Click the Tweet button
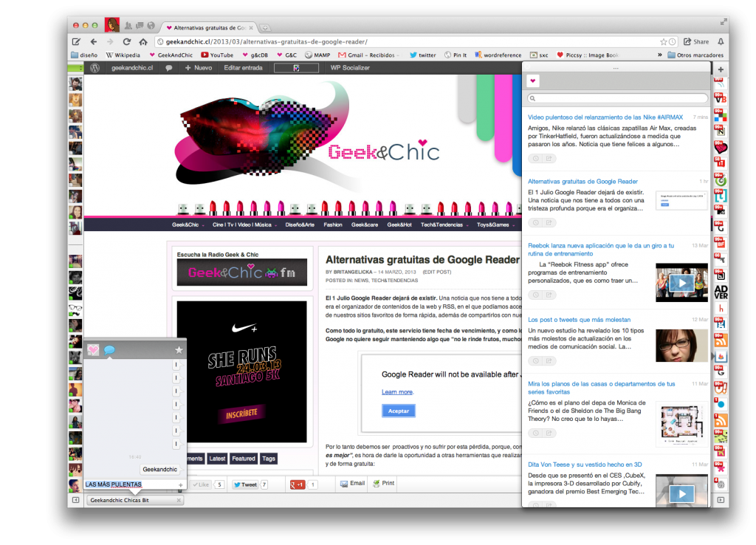The height and width of the screenshot is (545, 756). pyautogui.click(x=245, y=484)
